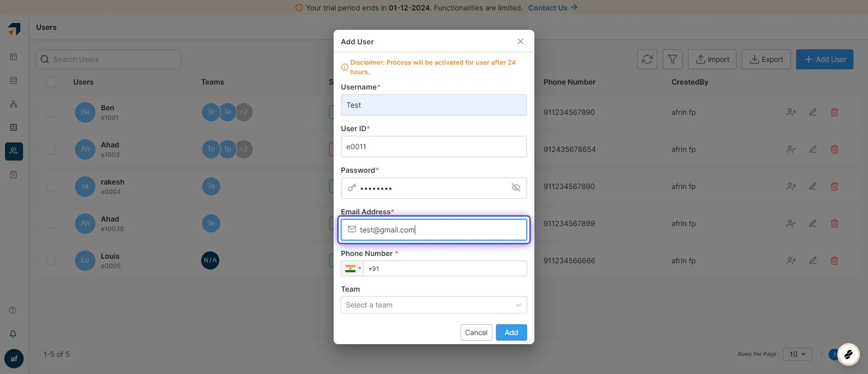Open the filter icon button
Screen dimensions: 868x374
tap(672, 59)
